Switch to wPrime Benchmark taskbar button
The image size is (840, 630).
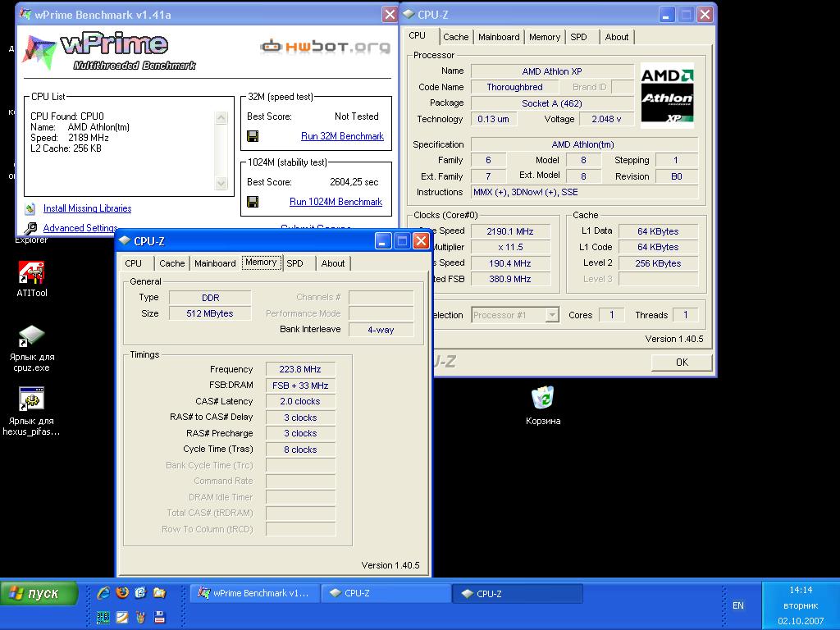(x=255, y=594)
